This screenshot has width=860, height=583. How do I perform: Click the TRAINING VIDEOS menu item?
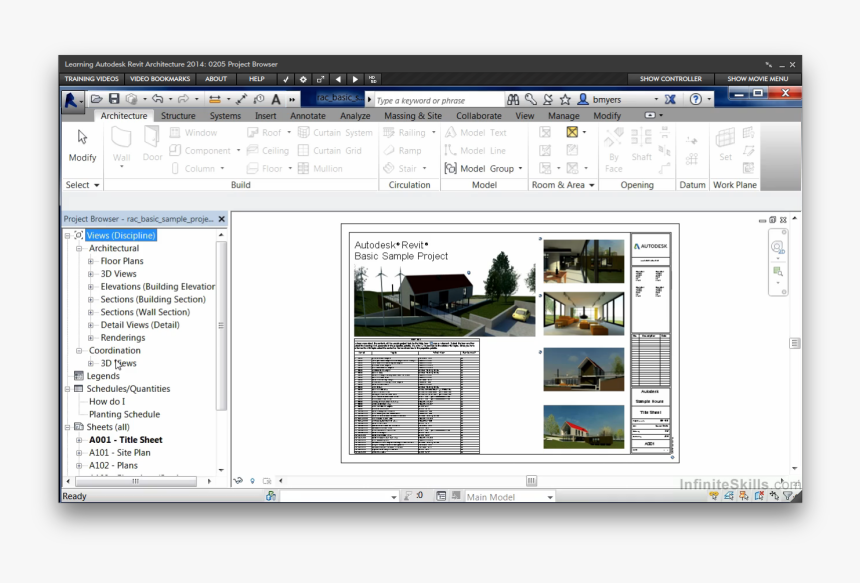[x=91, y=78]
